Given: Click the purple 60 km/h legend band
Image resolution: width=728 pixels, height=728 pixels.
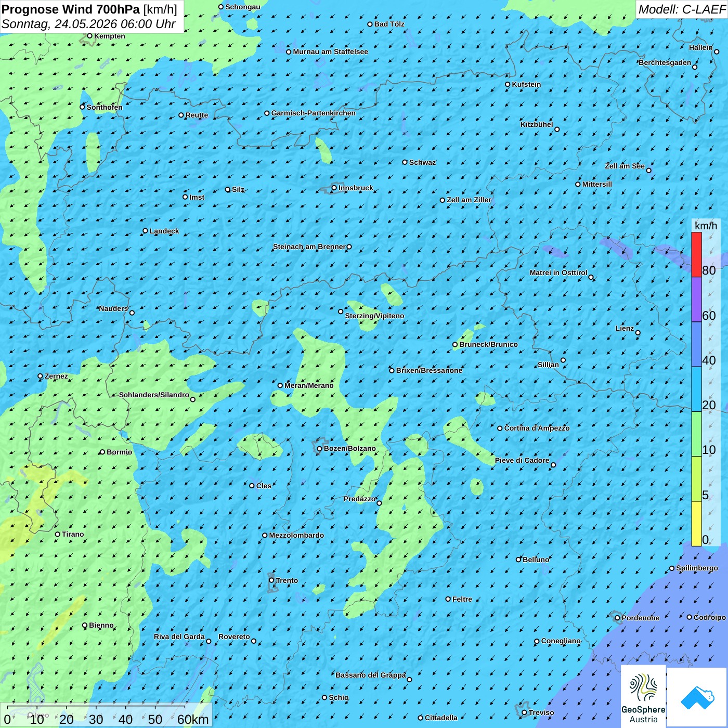Looking at the screenshot, I should pos(696,300).
